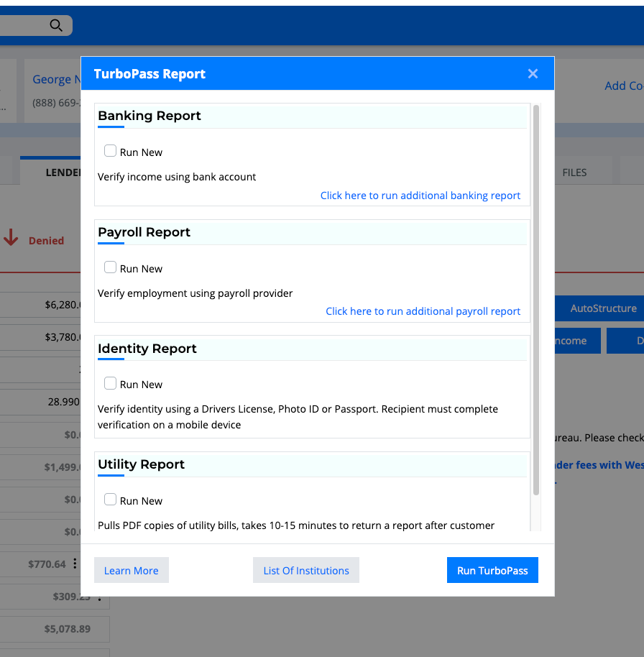Close the TurboPass Report dialog
The height and width of the screenshot is (657, 644).
click(533, 74)
